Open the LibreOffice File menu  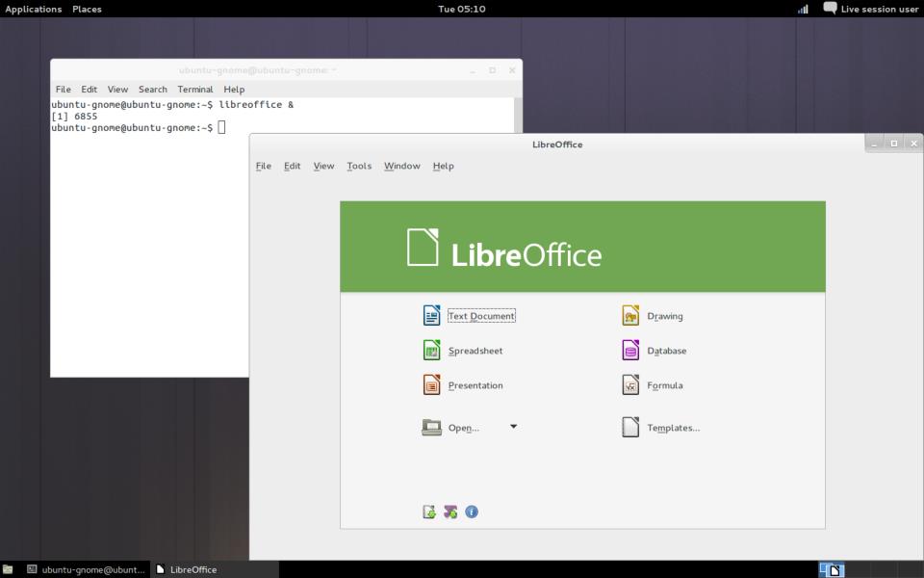coord(264,167)
